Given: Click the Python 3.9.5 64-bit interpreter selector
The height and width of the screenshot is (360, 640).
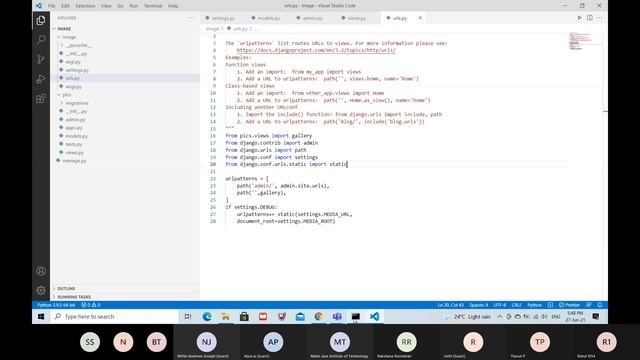Looking at the screenshot, I should coord(56,305).
